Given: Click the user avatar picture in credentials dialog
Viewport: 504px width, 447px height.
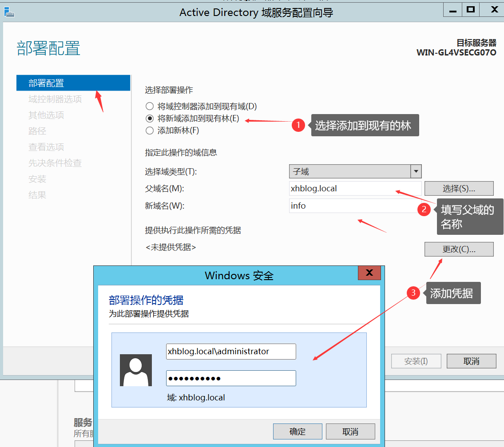Looking at the screenshot, I should (x=135, y=370).
